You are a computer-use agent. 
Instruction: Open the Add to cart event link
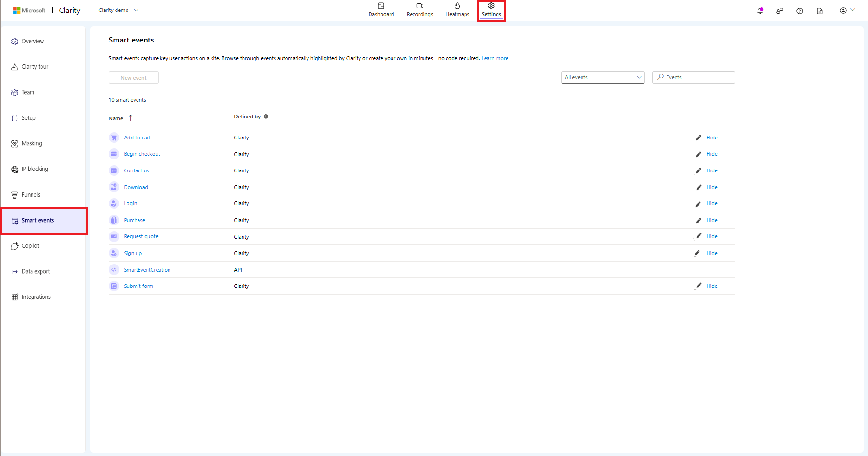pyautogui.click(x=137, y=138)
